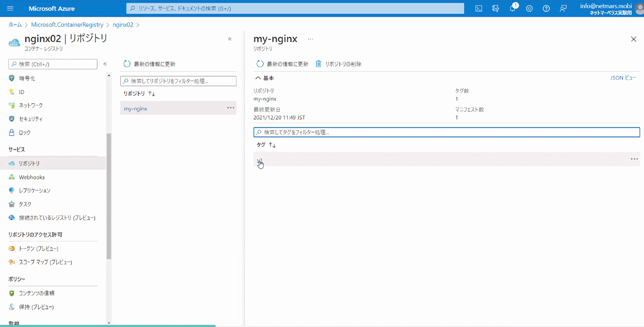Open the Help question mark icon
This screenshot has height=327, width=644.
pos(546,9)
